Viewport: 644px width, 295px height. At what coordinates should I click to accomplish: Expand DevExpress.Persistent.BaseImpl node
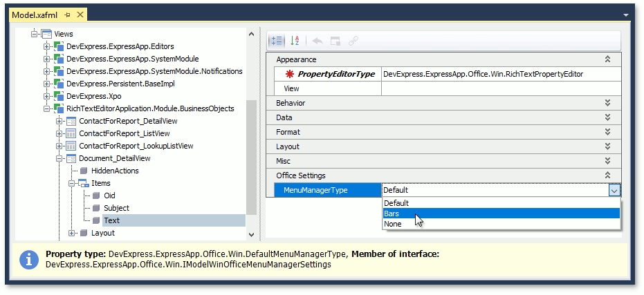(46, 84)
